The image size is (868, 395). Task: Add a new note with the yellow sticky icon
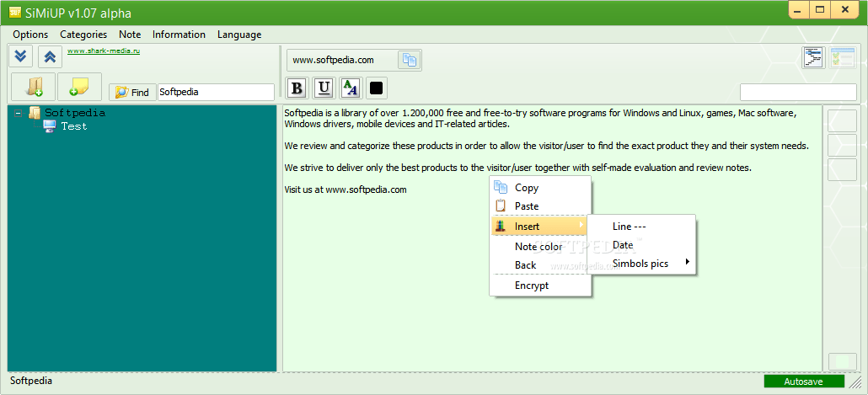[79, 87]
